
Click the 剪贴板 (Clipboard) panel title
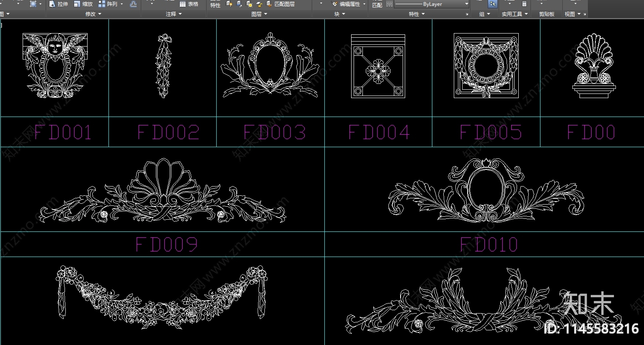(546, 14)
